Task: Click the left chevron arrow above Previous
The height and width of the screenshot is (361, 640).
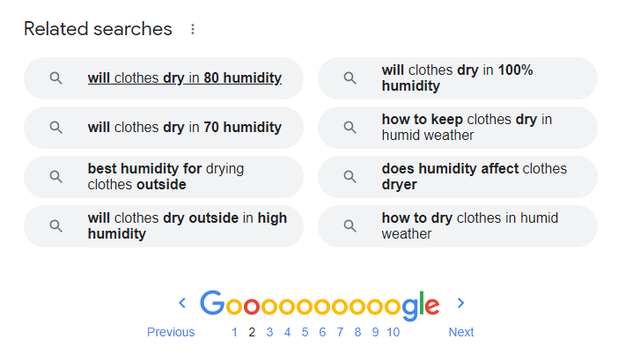Action: click(x=182, y=303)
